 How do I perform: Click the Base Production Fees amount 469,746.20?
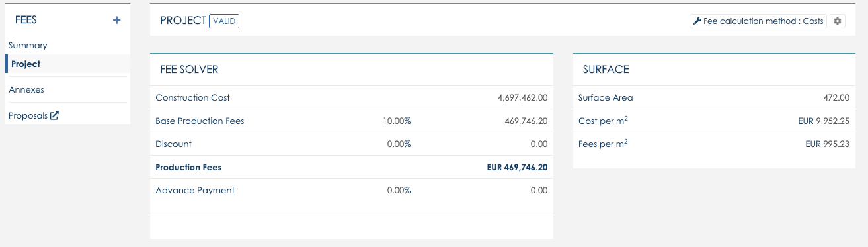point(526,121)
